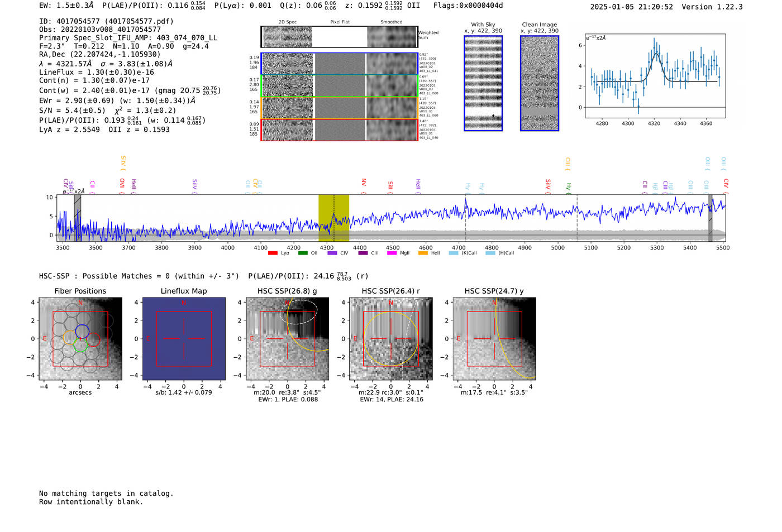Click the "2D Spec" column header
Screen dimensions: 782x532
click(x=288, y=22)
